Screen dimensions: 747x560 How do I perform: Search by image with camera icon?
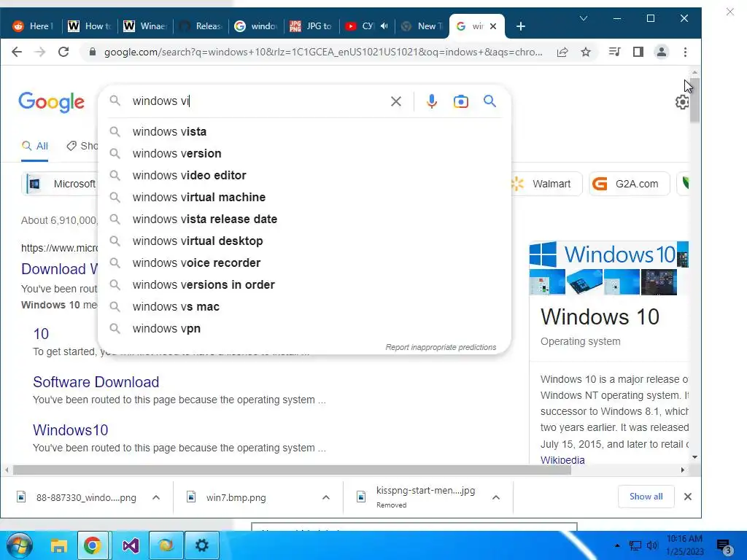[461, 101]
